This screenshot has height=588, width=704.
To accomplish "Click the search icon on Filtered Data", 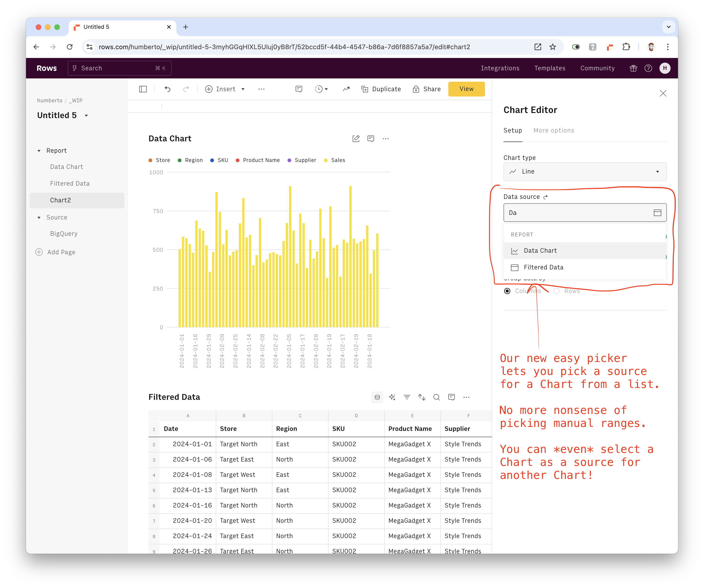I will click(x=436, y=397).
